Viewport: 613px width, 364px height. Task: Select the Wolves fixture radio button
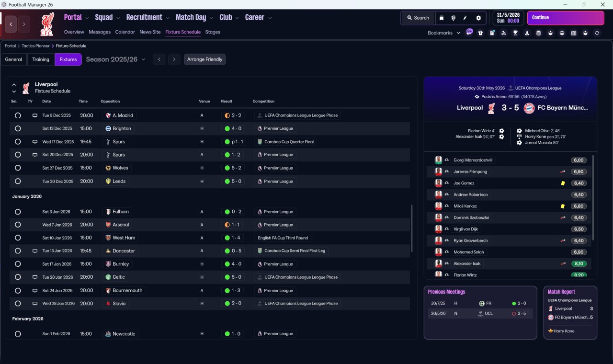(x=18, y=168)
